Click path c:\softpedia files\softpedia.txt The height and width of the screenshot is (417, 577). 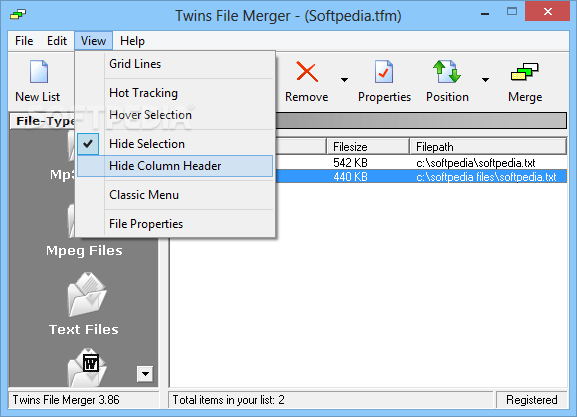coord(486,177)
